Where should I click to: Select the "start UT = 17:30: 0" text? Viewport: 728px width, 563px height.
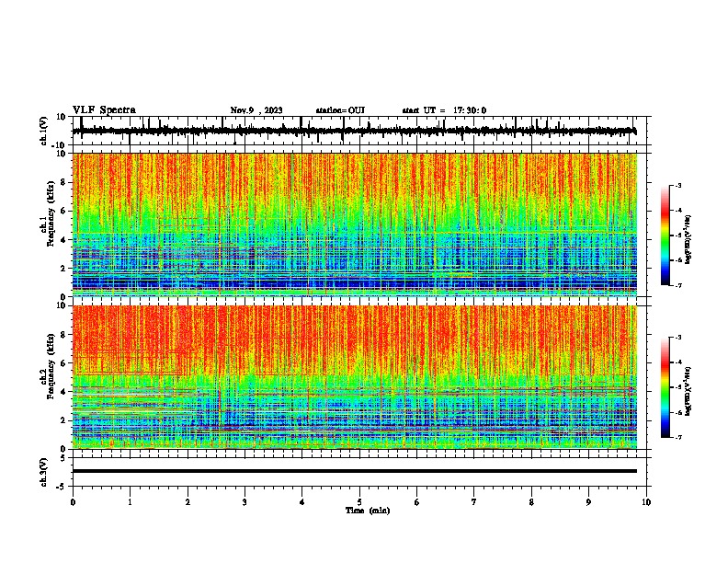[x=444, y=110]
